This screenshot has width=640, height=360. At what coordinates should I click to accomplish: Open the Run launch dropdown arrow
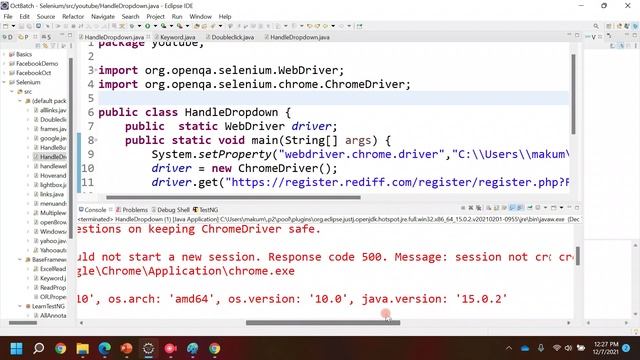(155, 26)
